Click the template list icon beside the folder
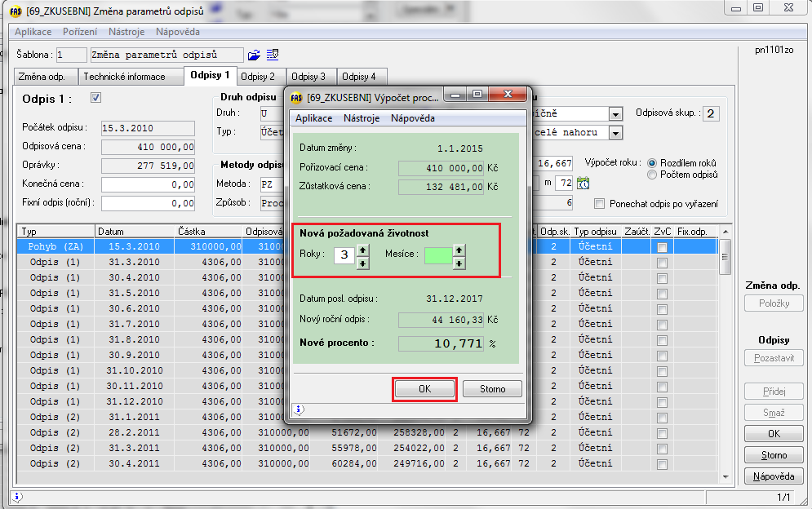This screenshot has width=812, height=509. 273,55
